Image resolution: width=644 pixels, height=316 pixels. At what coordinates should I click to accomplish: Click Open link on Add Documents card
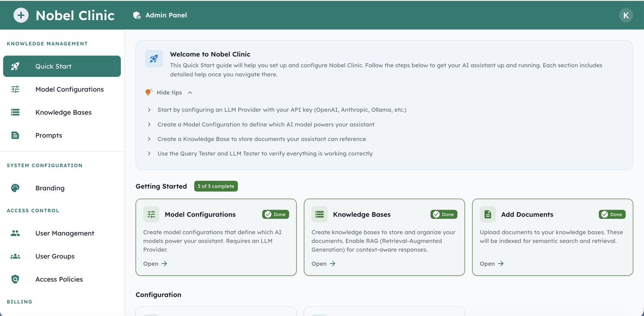tap(492, 264)
